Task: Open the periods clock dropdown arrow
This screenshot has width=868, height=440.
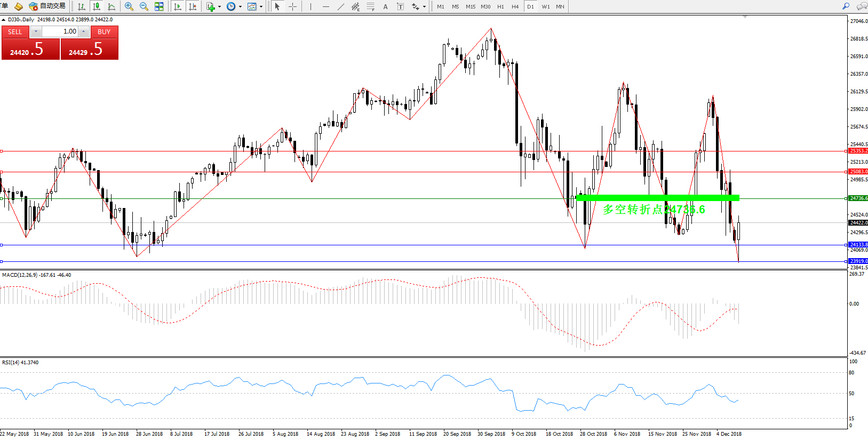Action: point(240,7)
